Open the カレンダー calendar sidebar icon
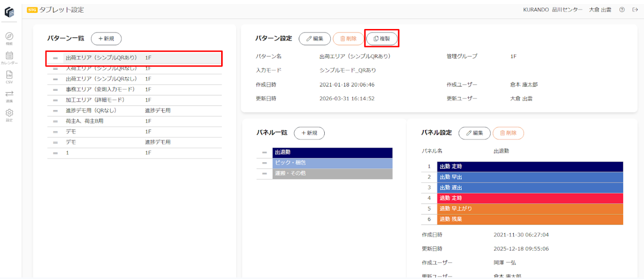Viewport: 644px width, 279px height. (9, 55)
